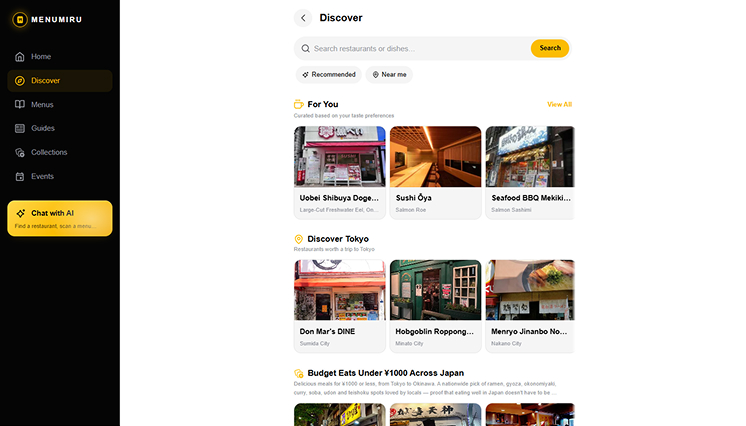746x426 pixels.
Task: Click the MENUMIRU brand name
Action: point(57,20)
